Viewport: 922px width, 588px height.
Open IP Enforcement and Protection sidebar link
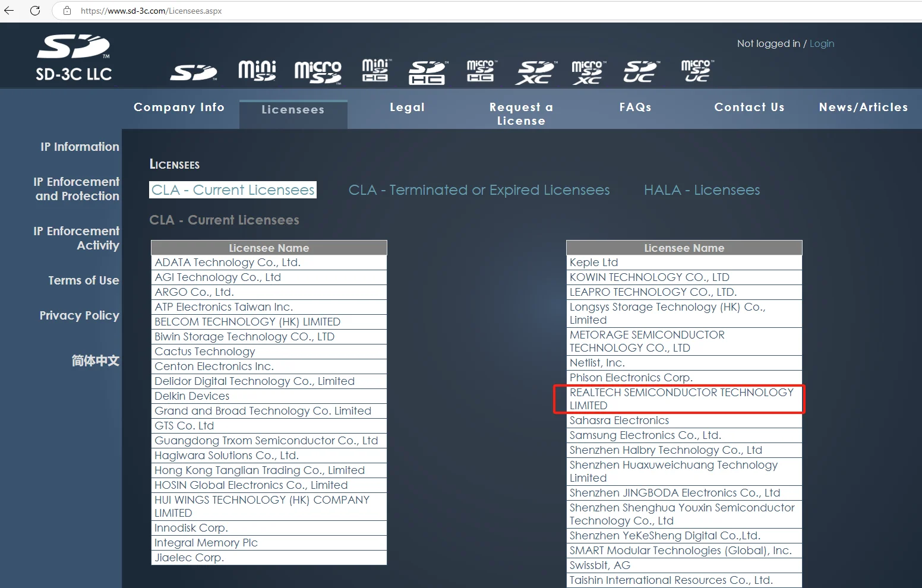(x=77, y=189)
